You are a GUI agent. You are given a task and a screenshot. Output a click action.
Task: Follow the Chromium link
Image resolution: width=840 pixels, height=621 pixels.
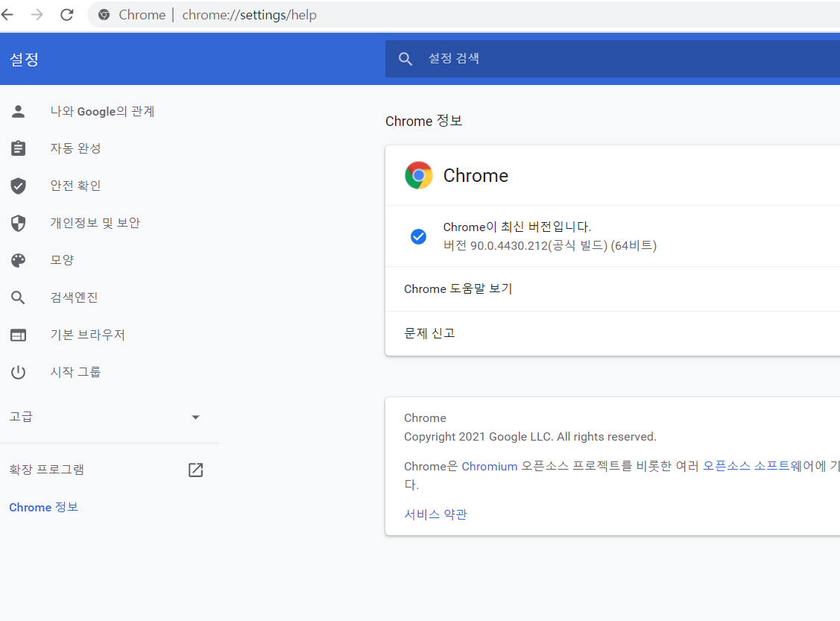pos(490,467)
